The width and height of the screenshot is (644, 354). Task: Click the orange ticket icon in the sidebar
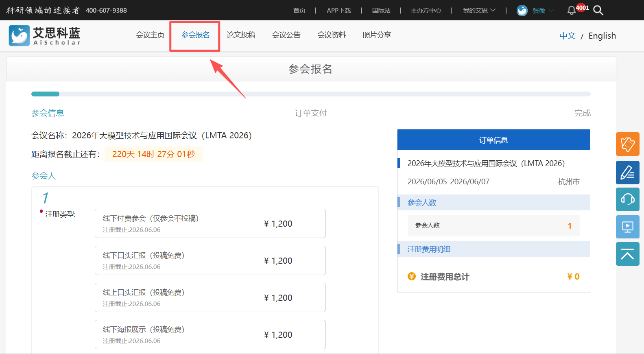coord(628,144)
